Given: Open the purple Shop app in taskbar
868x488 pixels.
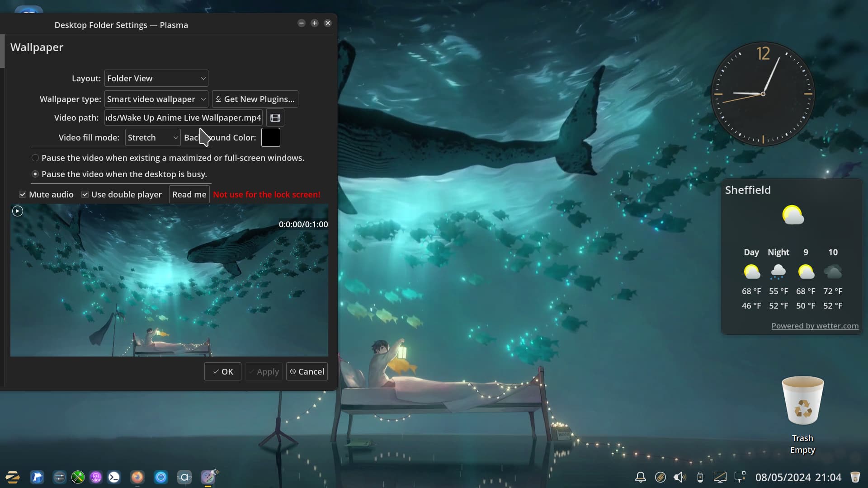Looking at the screenshot, I should coord(96,477).
